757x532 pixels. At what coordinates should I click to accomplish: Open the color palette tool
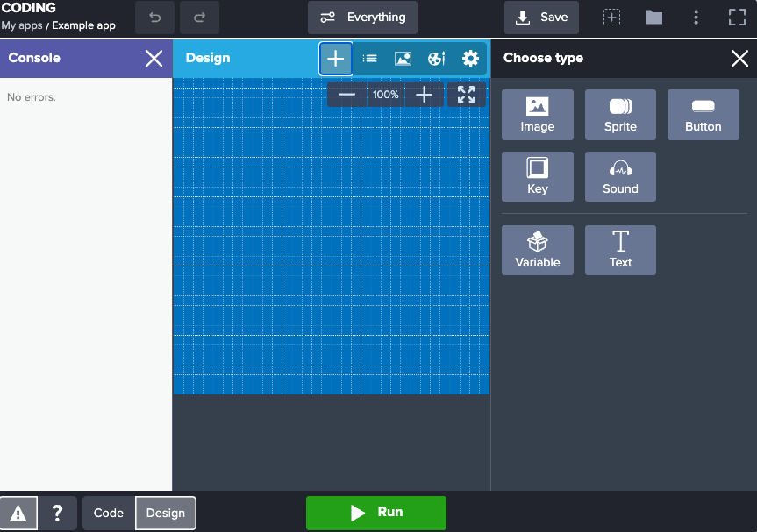436,59
